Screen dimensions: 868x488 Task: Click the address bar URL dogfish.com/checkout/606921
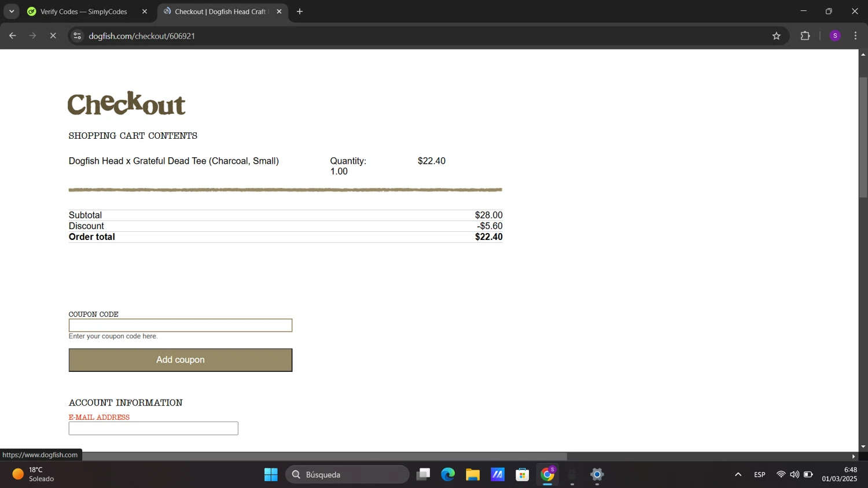coord(142,36)
